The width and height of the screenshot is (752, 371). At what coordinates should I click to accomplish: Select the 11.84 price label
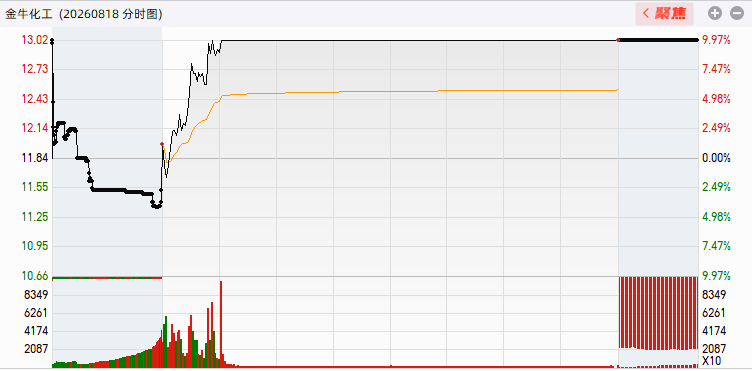35,158
